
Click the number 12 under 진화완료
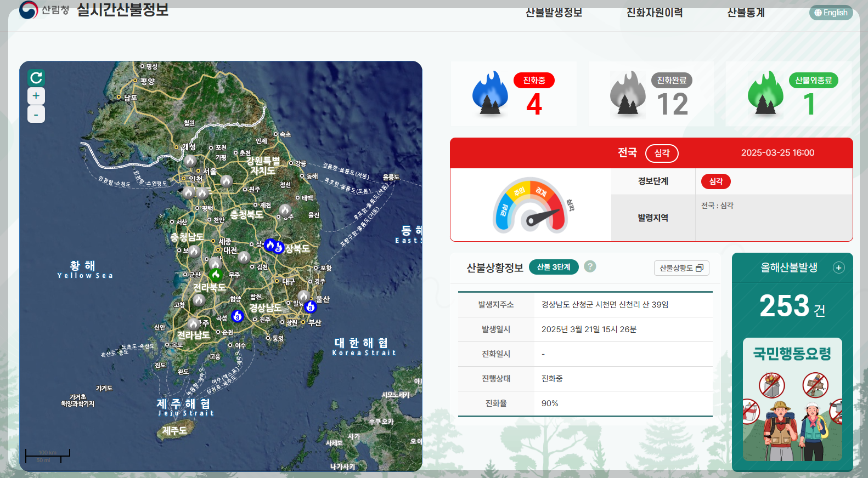pos(672,104)
